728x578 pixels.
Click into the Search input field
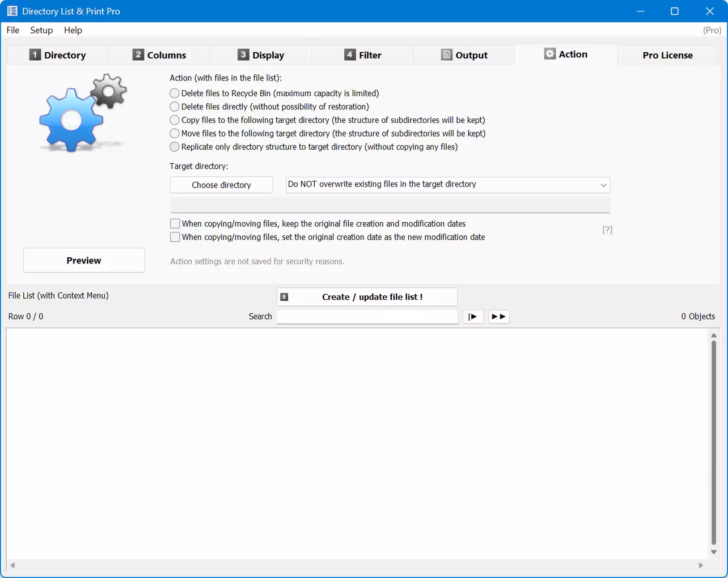[x=367, y=317]
